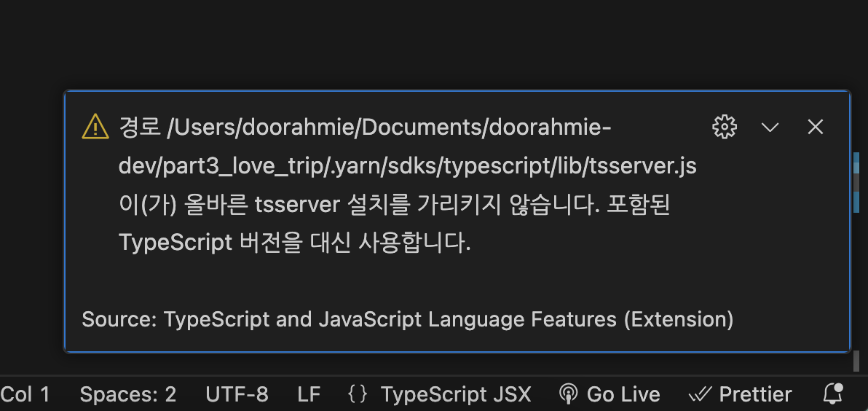Change indentation via Spaces: 2
This screenshot has width=868, height=411.
(x=128, y=394)
